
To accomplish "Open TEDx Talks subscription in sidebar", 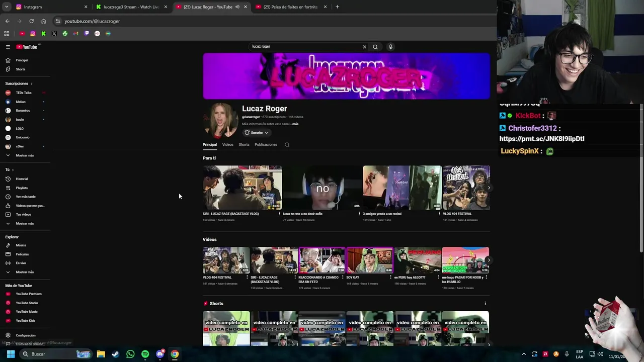I will (23, 93).
